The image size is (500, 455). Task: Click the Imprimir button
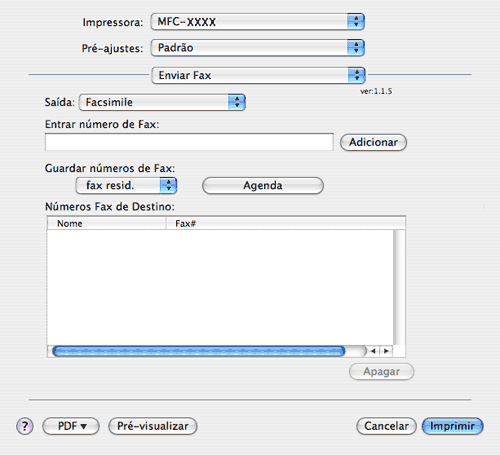tap(452, 426)
